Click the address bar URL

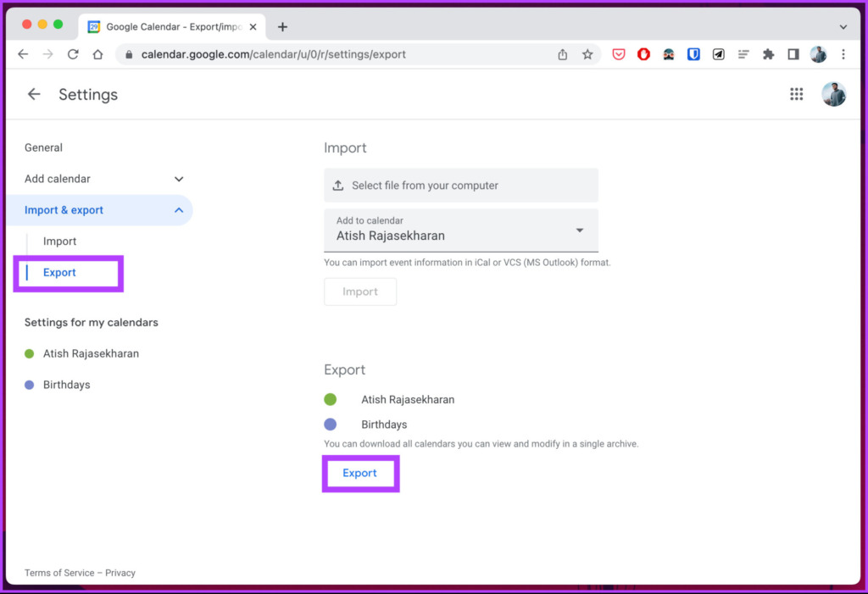274,54
